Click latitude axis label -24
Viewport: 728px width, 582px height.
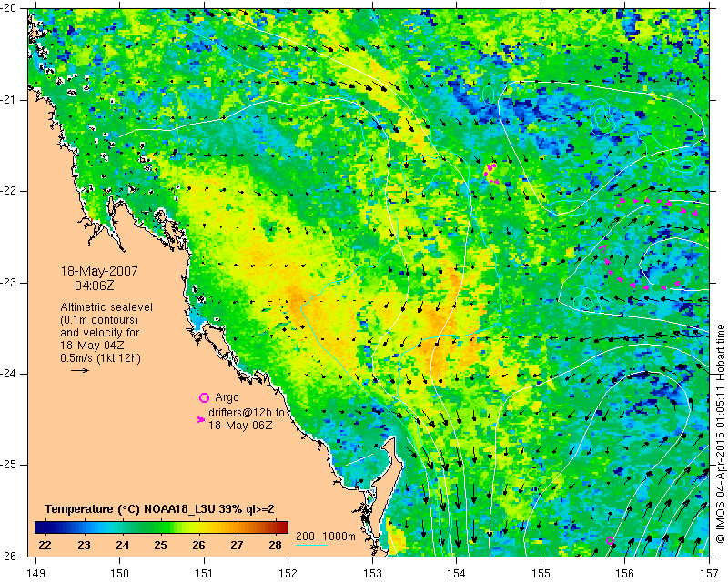tap(8, 374)
